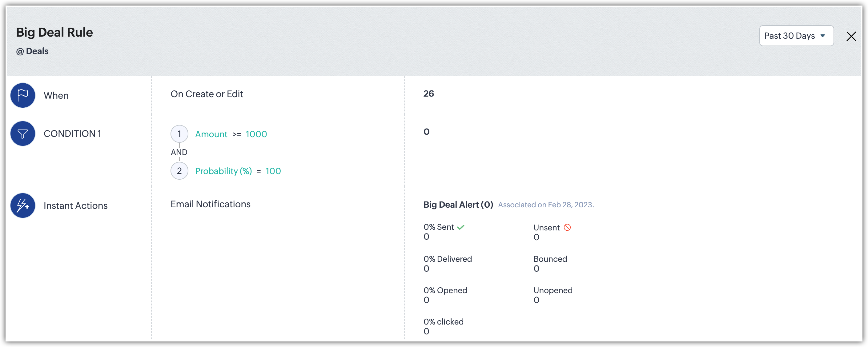868x347 pixels.
Task: Click the Amount criteria field link
Action: pyautogui.click(x=211, y=134)
